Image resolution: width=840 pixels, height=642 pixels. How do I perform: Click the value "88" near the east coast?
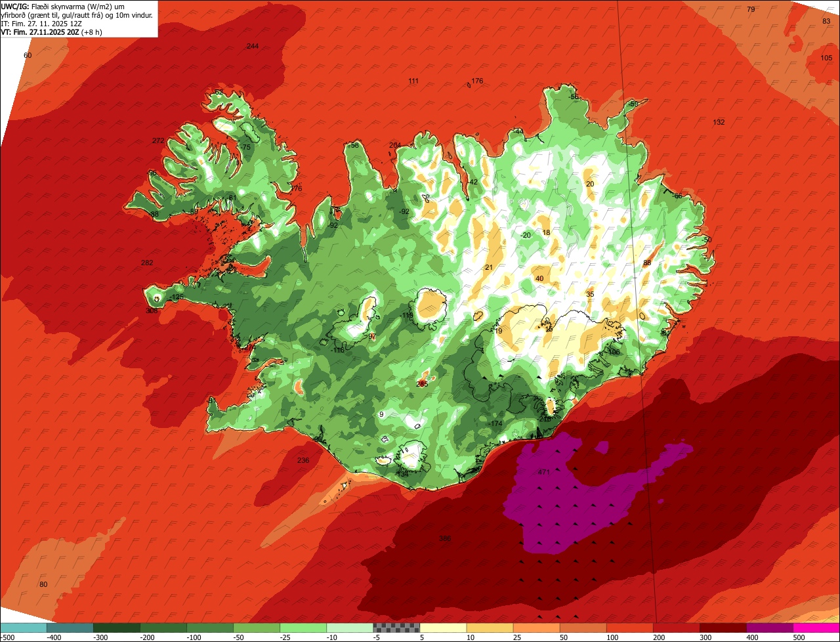coord(647,263)
